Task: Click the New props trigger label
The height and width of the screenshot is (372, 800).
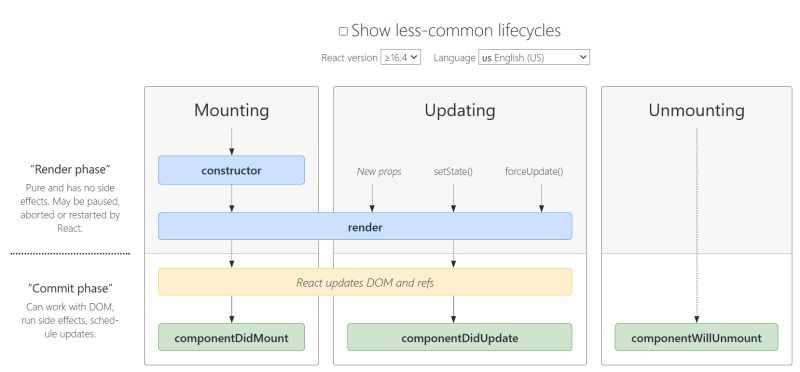Action: coord(379,171)
